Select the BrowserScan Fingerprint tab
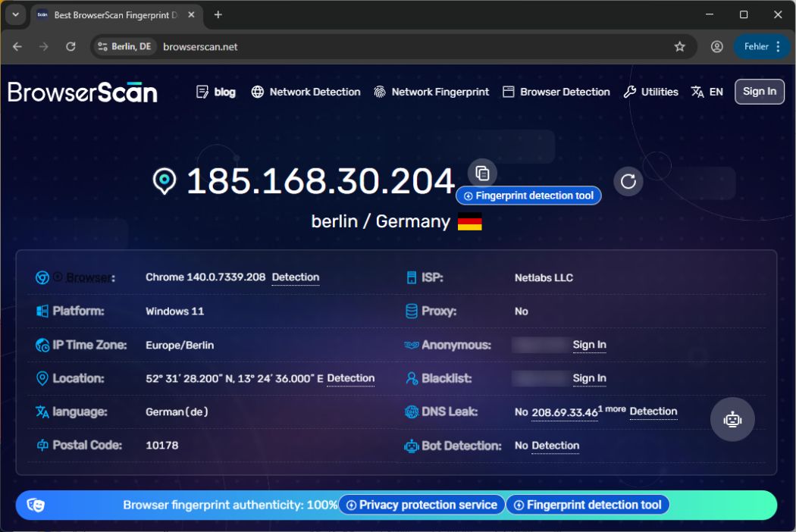 click(117, 14)
